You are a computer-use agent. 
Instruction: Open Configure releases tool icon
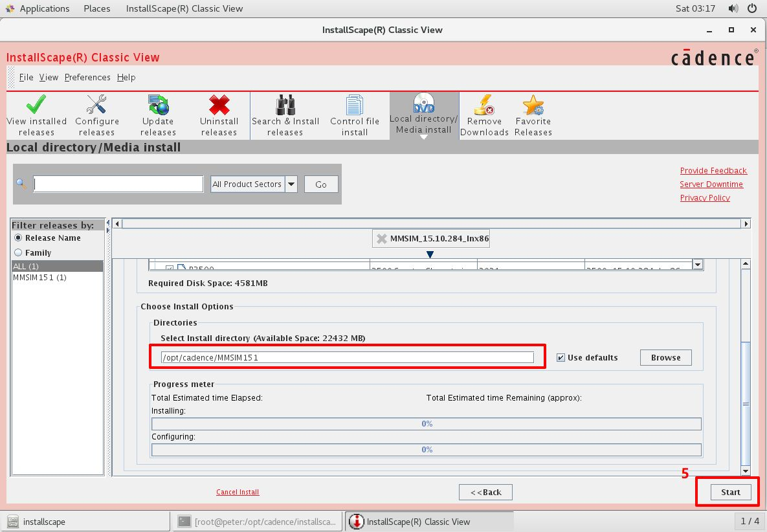96,104
